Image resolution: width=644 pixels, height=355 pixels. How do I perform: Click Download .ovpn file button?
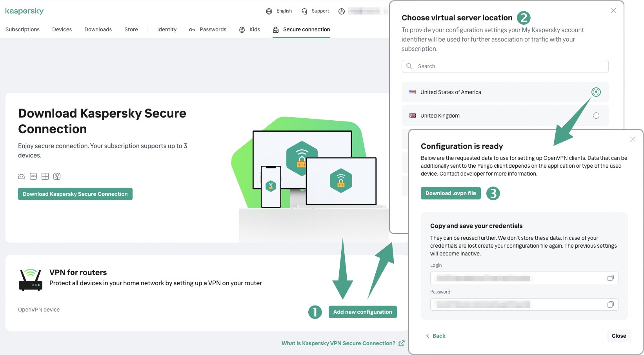(x=451, y=193)
